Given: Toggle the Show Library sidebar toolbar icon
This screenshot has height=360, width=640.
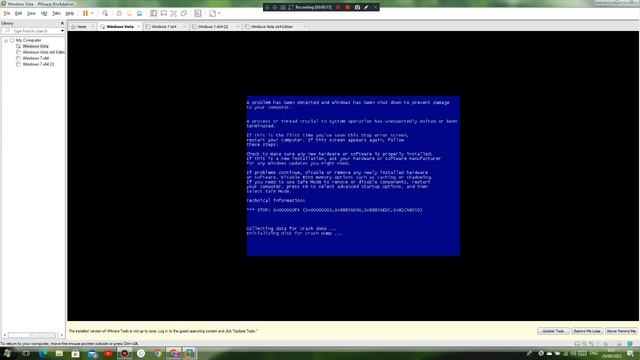Looking at the screenshot, I should pyautogui.click(x=153, y=13).
